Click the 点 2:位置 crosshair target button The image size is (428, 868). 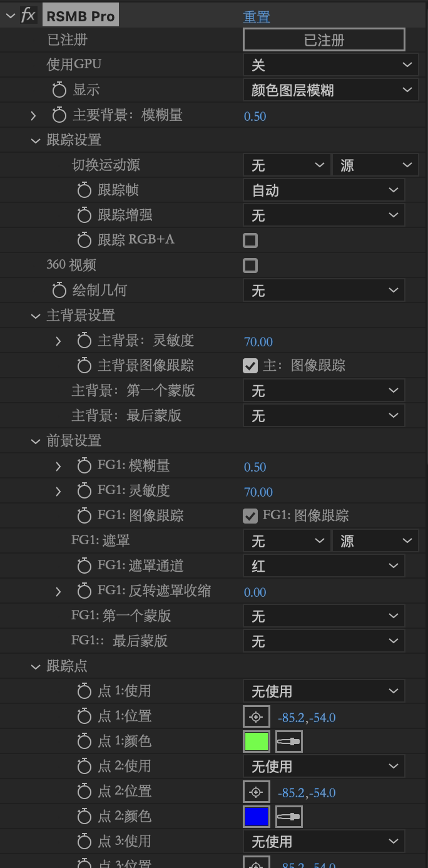point(256,792)
